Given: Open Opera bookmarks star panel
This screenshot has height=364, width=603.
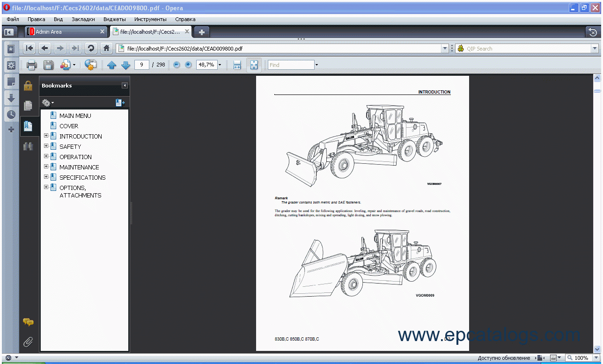Looking at the screenshot, I should coord(11,49).
